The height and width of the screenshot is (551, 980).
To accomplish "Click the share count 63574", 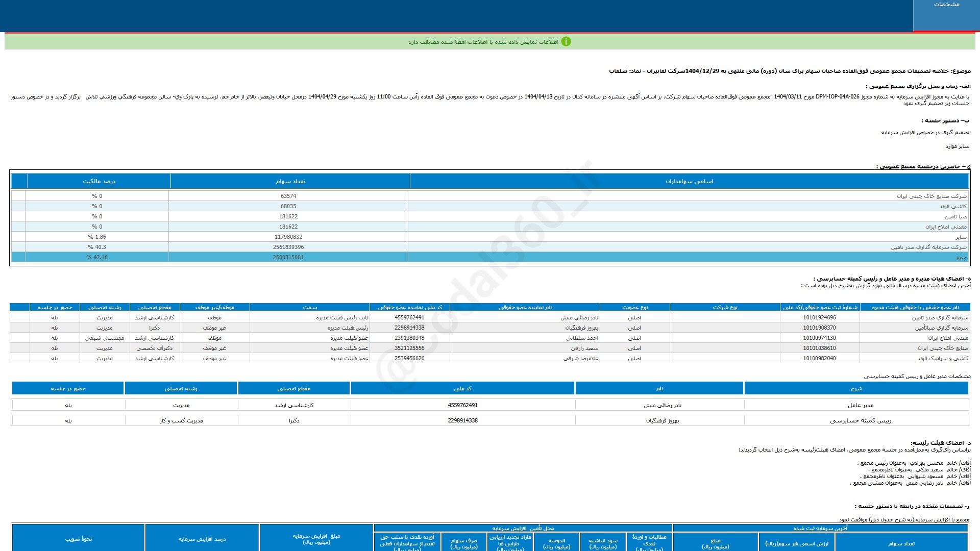I will [288, 196].
